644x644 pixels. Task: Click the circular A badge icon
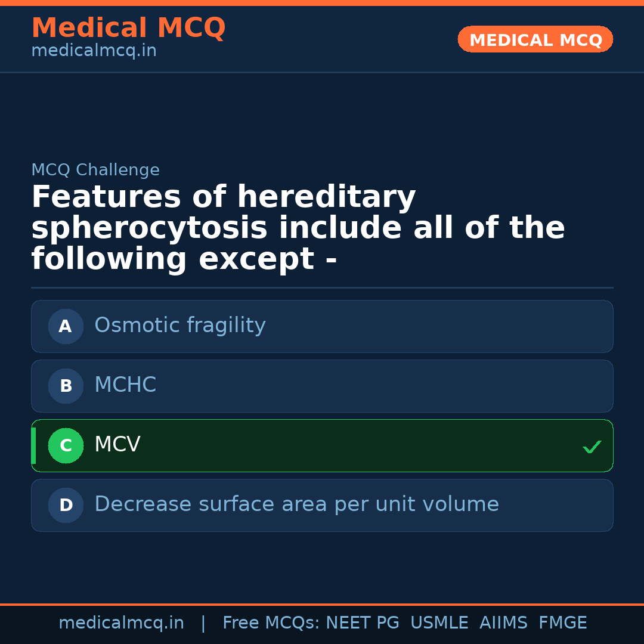pyautogui.click(x=66, y=326)
